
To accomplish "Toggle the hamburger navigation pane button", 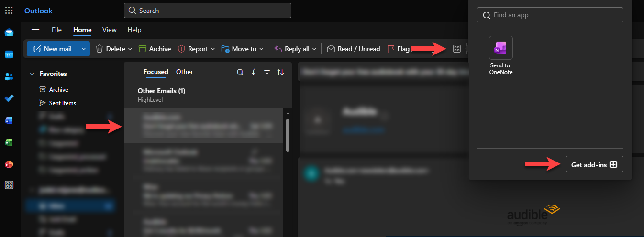I will [35, 30].
